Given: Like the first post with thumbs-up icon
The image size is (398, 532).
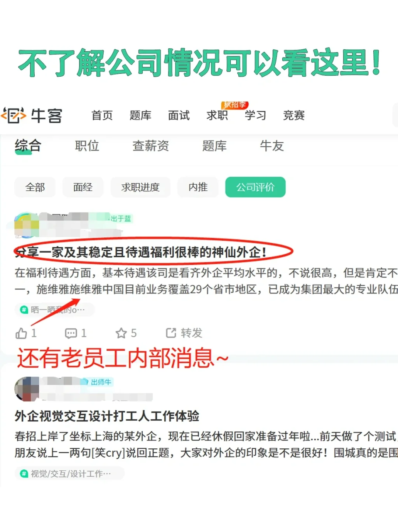Looking at the screenshot, I should 21,333.
